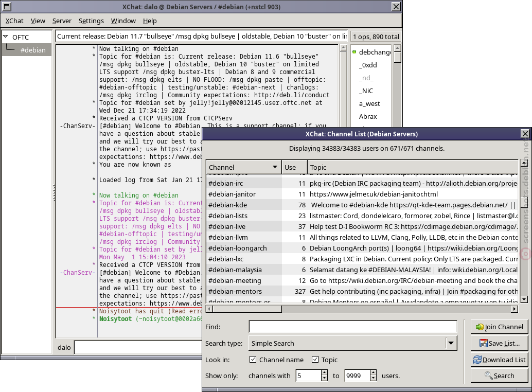Click the maximum users number field
Image resolution: width=532 pixels, height=392 pixels.
pos(357,376)
